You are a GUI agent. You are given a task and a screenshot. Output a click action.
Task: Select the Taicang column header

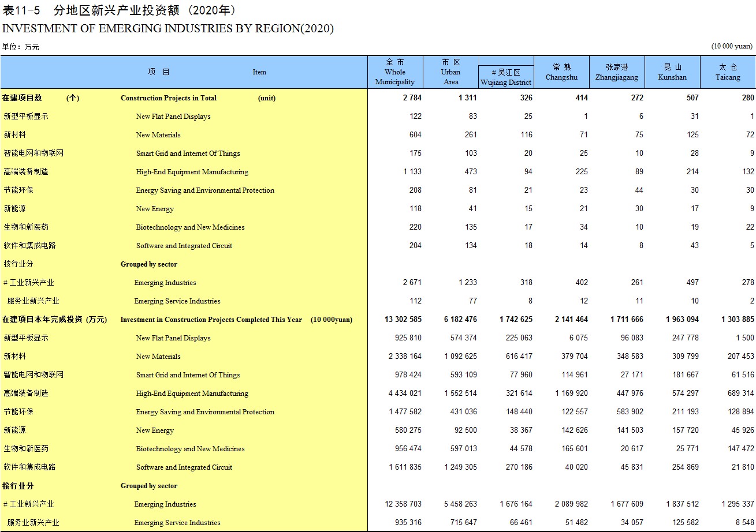(728, 72)
